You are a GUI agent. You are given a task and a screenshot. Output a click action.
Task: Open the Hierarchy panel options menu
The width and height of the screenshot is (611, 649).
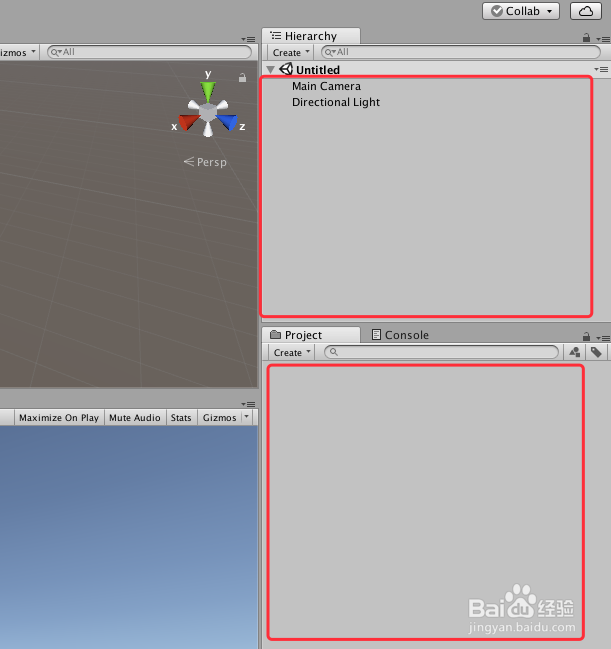[x=603, y=39]
